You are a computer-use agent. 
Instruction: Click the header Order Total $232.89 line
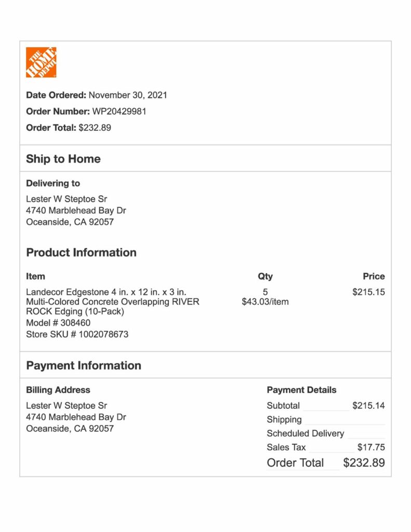(69, 128)
